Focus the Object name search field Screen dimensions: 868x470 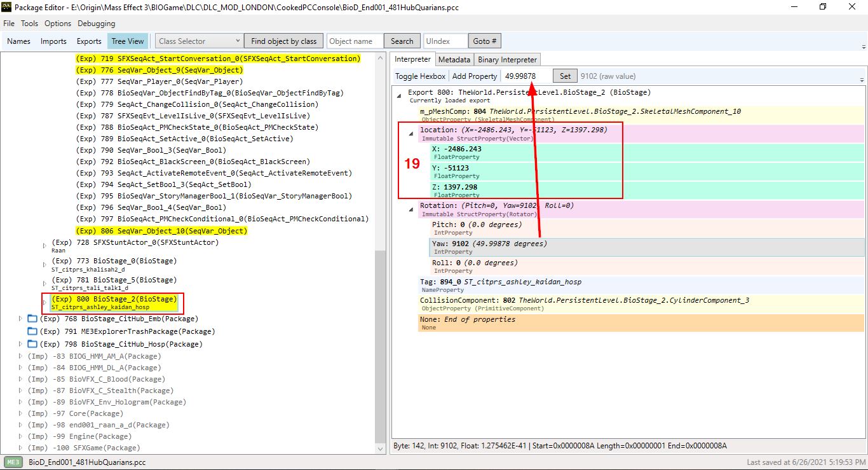point(355,41)
